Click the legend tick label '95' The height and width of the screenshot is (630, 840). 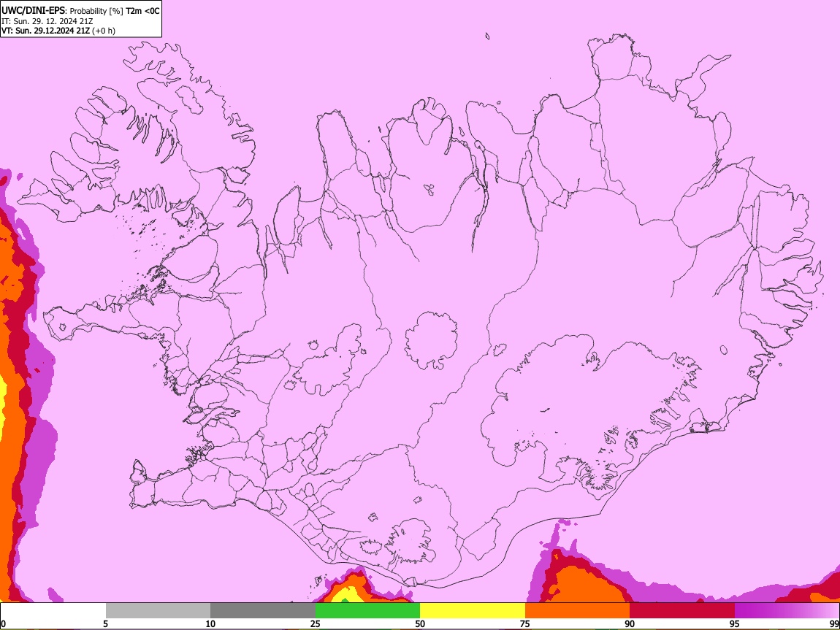735,623
